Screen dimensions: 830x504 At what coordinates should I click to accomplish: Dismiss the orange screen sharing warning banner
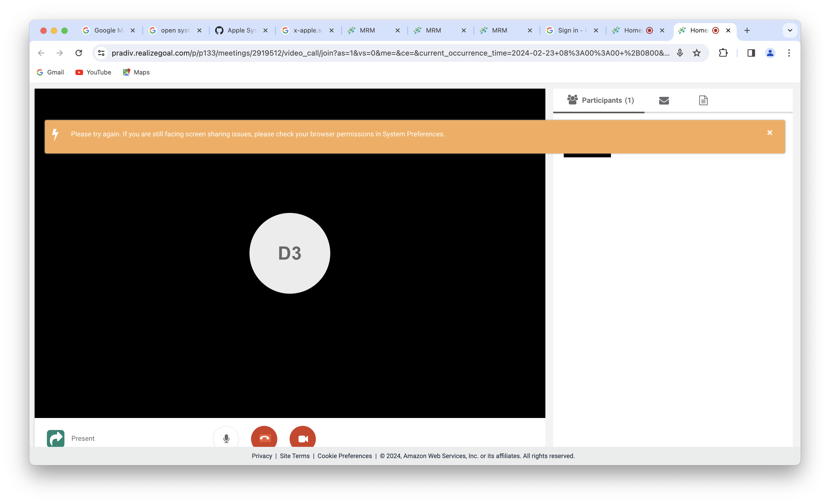pyautogui.click(x=770, y=132)
